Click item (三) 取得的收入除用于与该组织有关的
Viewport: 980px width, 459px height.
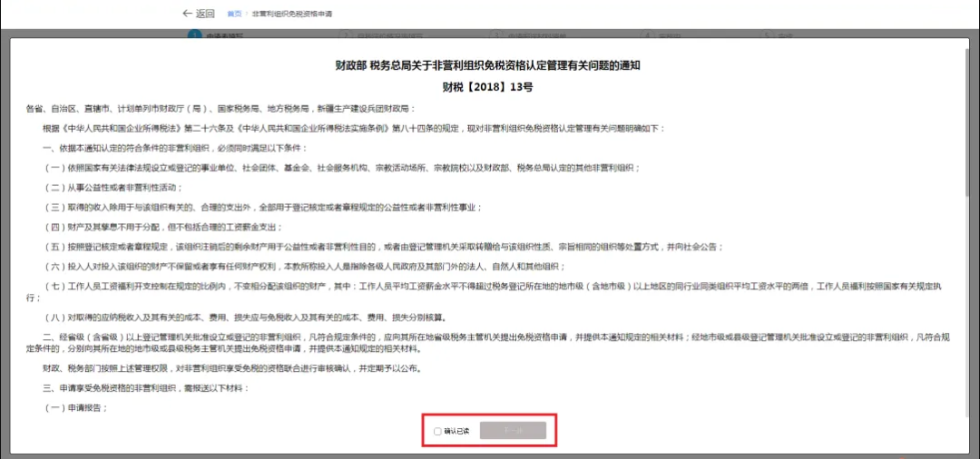point(263,208)
